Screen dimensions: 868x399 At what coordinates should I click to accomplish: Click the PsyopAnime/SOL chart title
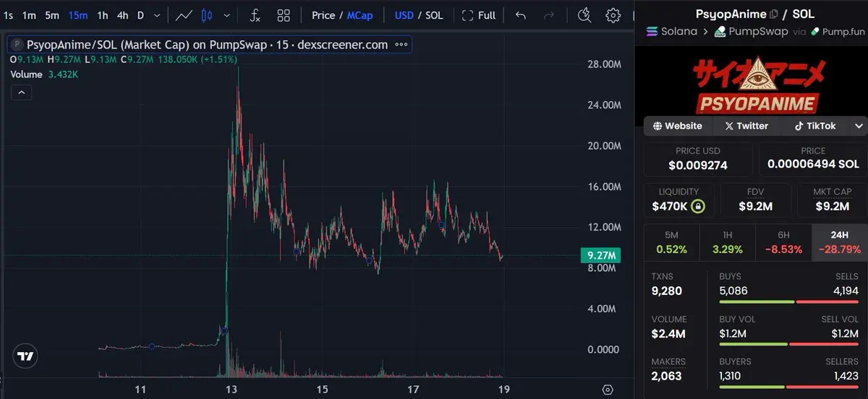[207, 44]
